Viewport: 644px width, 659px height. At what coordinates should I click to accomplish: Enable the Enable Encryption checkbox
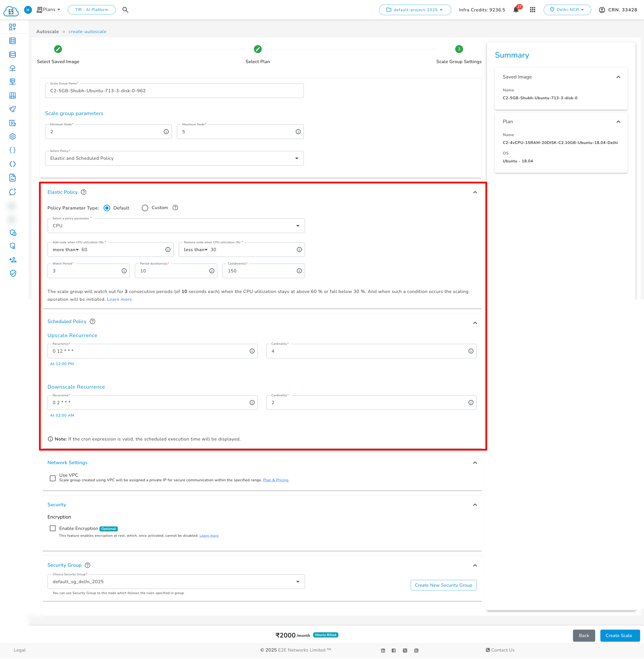pos(52,528)
